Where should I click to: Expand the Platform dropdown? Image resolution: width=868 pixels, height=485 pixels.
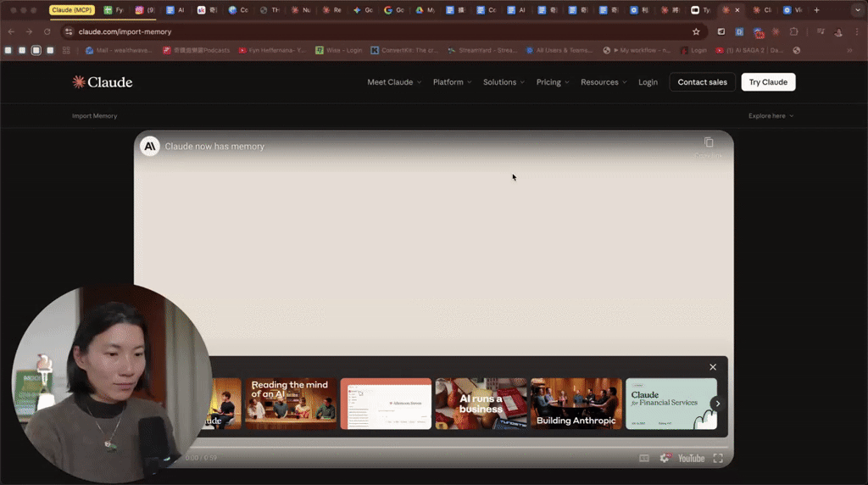[453, 82]
